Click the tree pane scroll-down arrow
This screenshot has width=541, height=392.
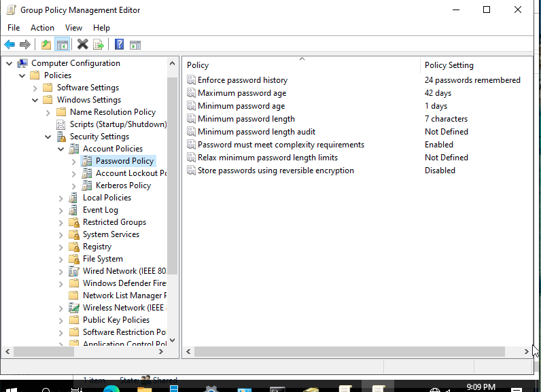pos(173,340)
